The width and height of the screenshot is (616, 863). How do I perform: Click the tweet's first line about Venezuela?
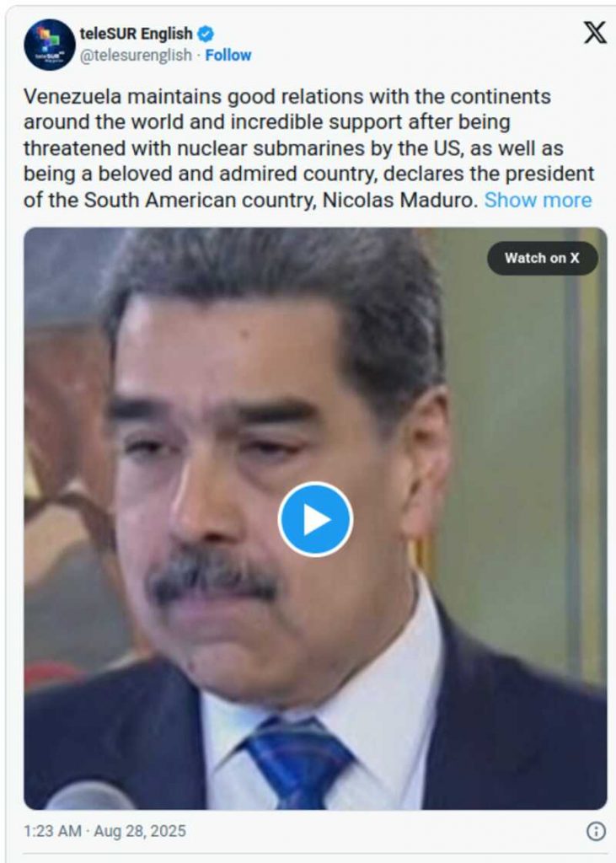pyautogui.click(x=287, y=96)
